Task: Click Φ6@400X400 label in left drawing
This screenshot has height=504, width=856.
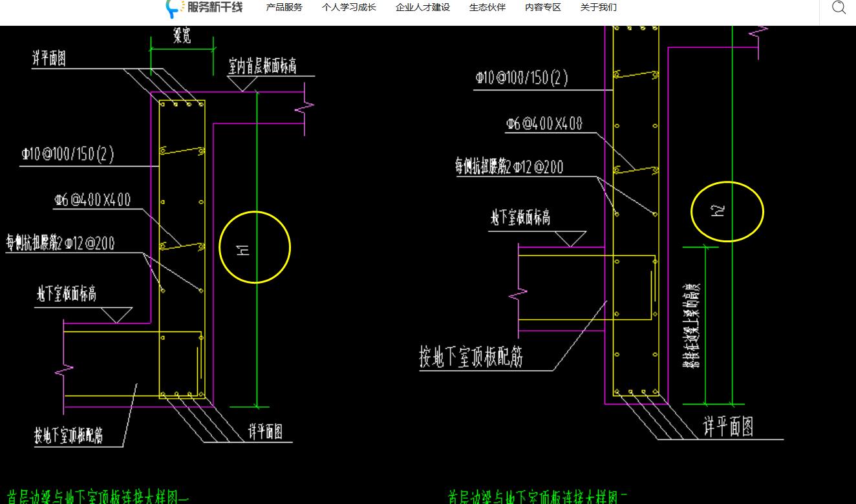Action: coord(92,200)
